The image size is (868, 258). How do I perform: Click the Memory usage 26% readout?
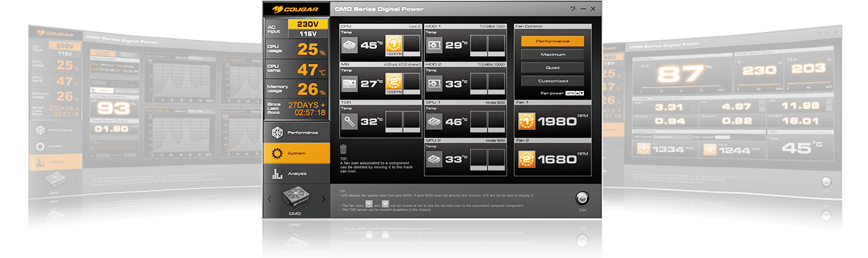point(312,89)
